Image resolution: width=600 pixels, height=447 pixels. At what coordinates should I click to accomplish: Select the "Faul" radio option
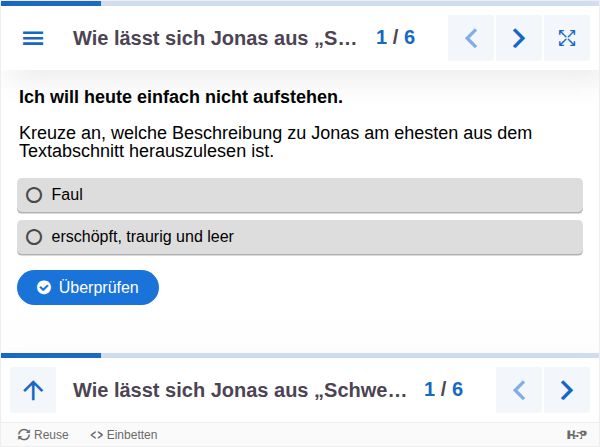tap(34, 195)
